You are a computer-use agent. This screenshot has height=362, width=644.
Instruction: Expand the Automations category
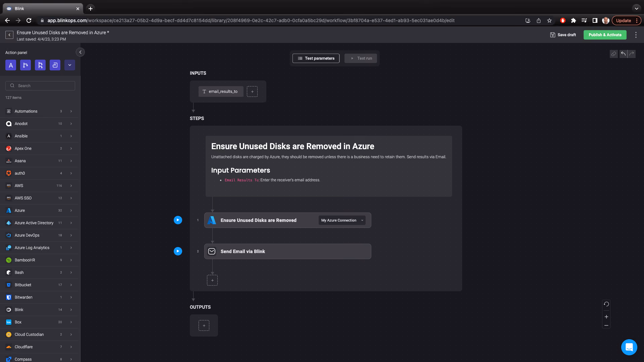[39, 111]
